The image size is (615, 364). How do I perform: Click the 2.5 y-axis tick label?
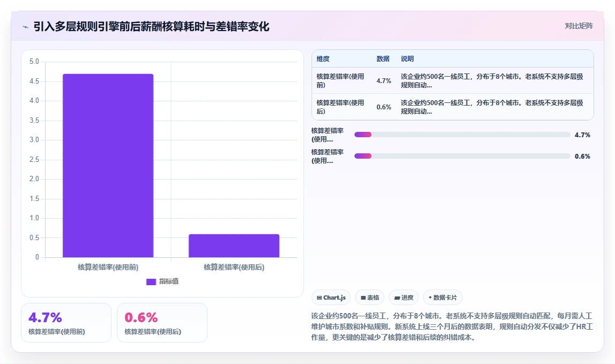pos(34,159)
